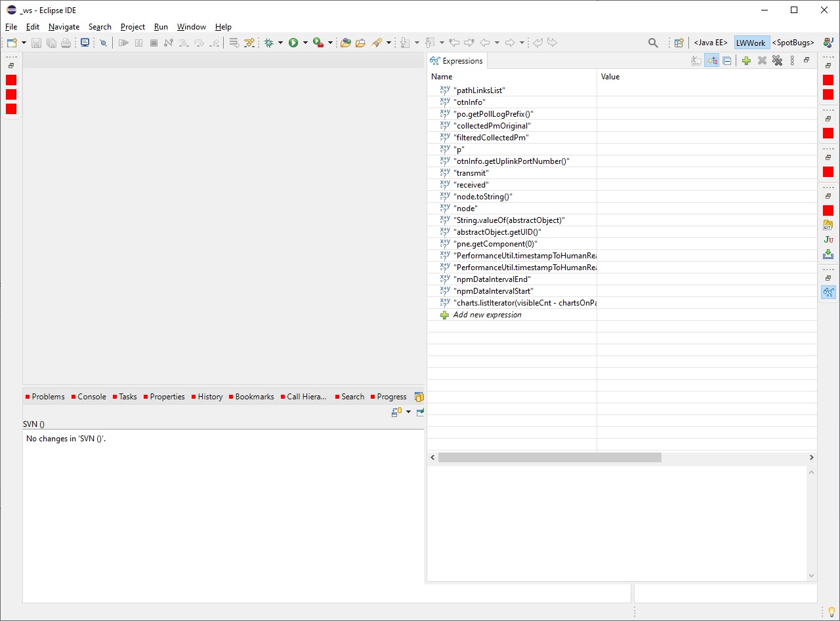
Task: Switch to the Console tab
Action: coord(91,397)
